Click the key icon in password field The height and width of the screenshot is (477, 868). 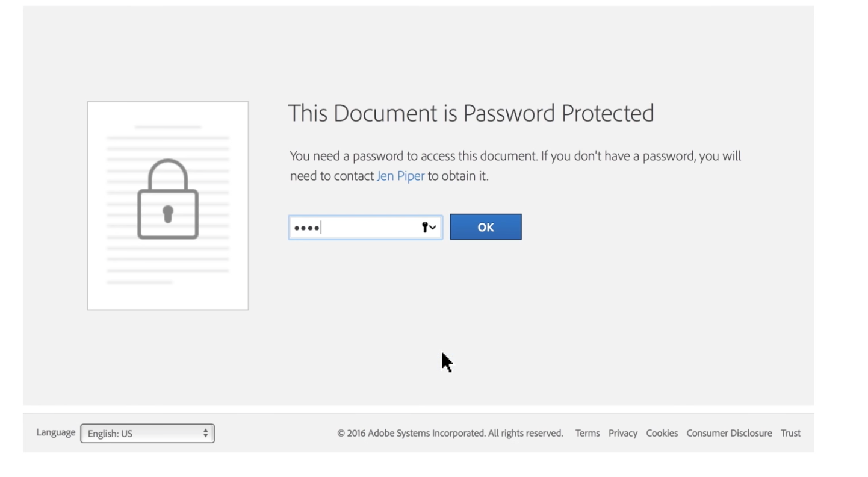coord(425,227)
